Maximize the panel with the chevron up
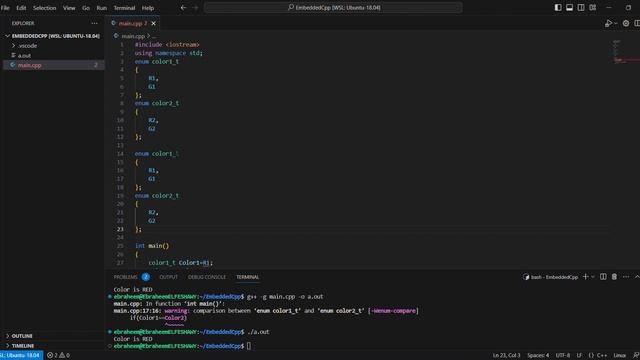This screenshot has height=360, width=640. click(637, 277)
